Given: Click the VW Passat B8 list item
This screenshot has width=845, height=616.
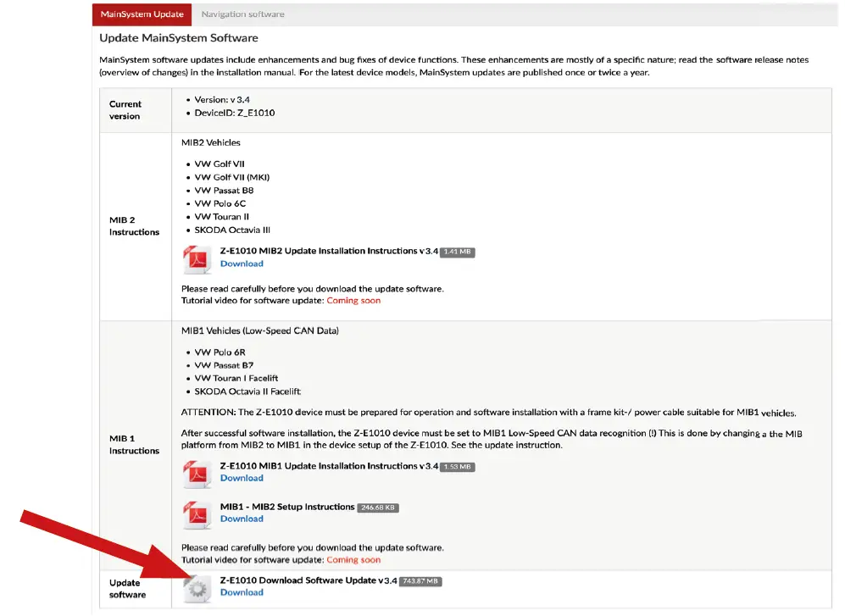Looking at the screenshot, I should click(x=224, y=191).
